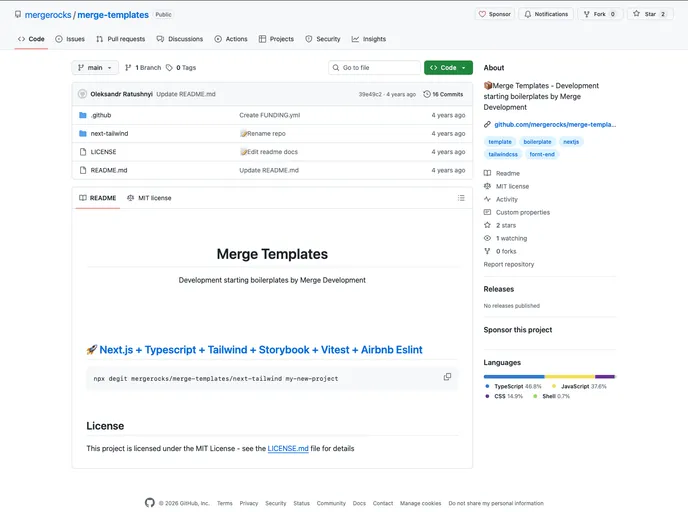Viewport: 688px width, 512px height.
Task: Copy the npx degit command icon
Action: point(447,377)
